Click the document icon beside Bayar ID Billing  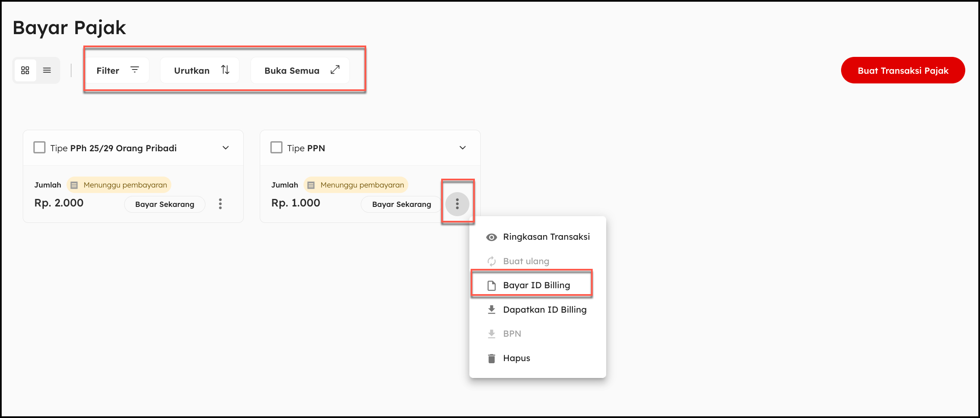pyautogui.click(x=491, y=286)
